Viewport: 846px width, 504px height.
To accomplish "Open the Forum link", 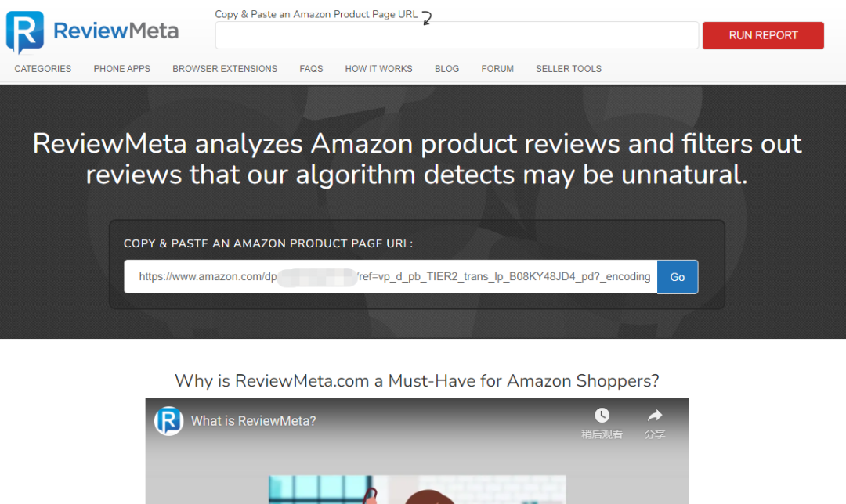I will click(x=497, y=68).
